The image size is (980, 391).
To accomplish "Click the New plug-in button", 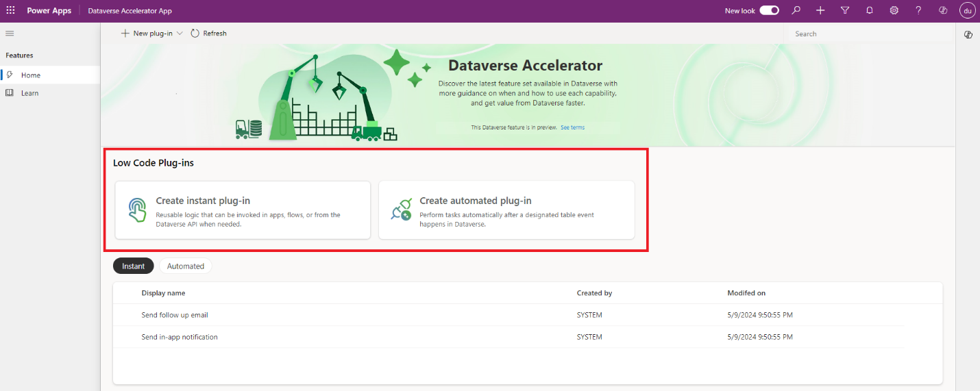I will [x=147, y=33].
